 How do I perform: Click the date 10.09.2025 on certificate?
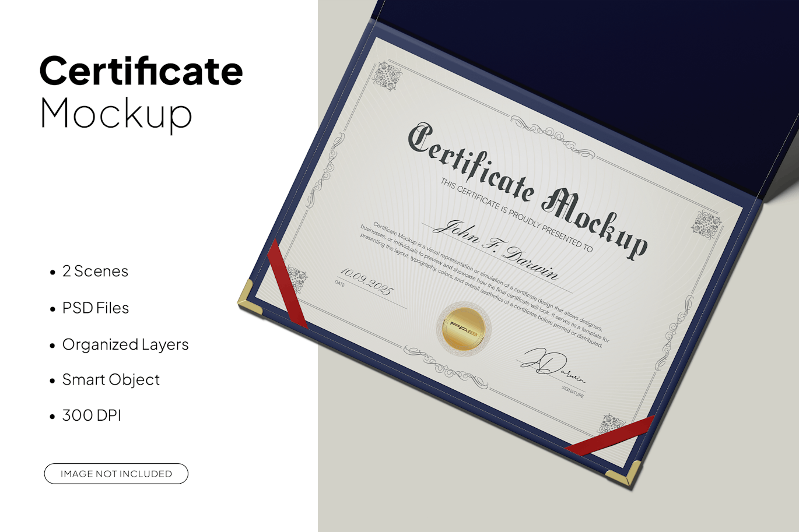(x=366, y=281)
